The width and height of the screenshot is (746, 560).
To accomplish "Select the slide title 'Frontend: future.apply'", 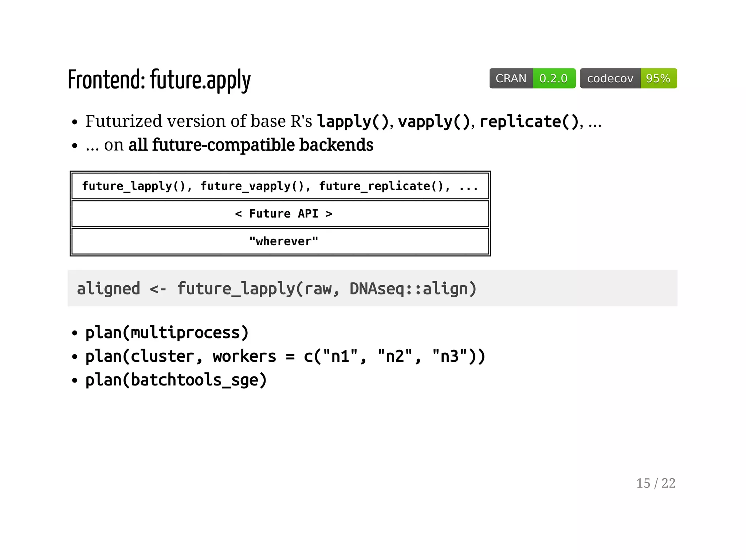I will [x=159, y=80].
